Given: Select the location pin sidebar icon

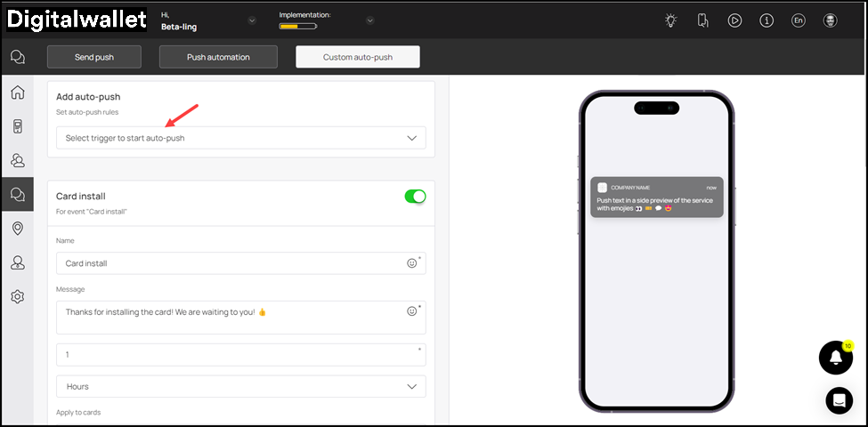Looking at the screenshot, I should point(17,229).
